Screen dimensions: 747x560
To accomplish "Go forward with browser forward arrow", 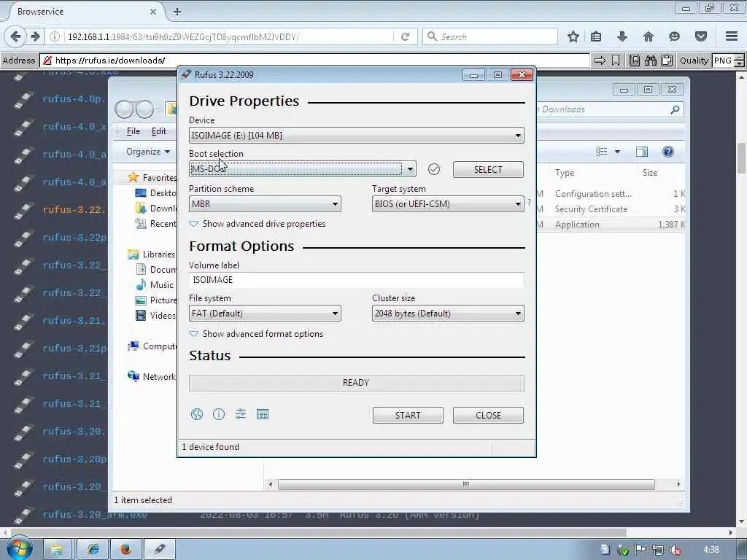I will tap(35, 36).
